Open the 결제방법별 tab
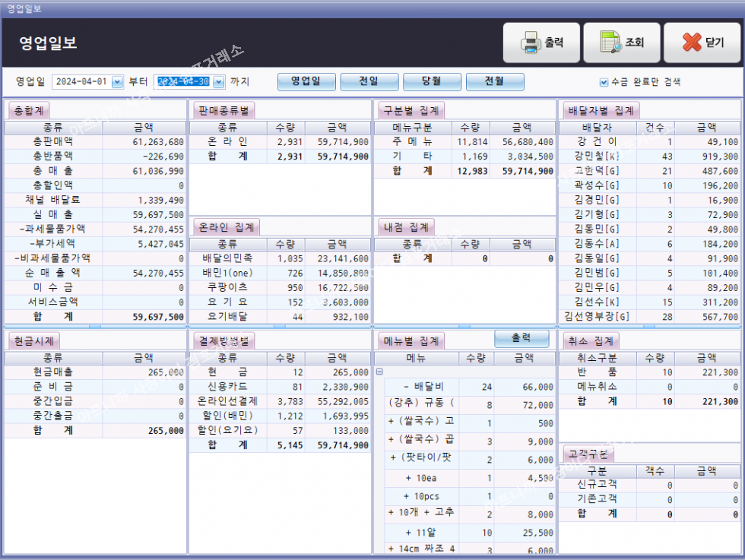Viewport: 745px width, 560px height. click(x=224, y=340)
